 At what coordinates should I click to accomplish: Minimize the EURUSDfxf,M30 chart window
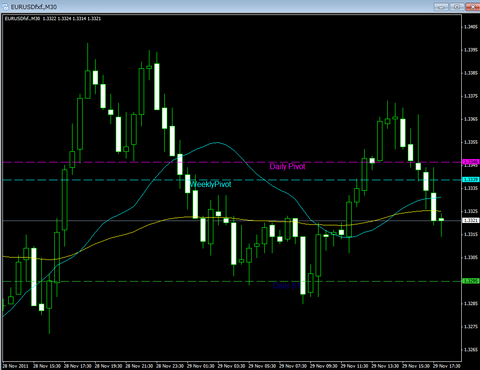pyautogui.click(x=441, y=6)
